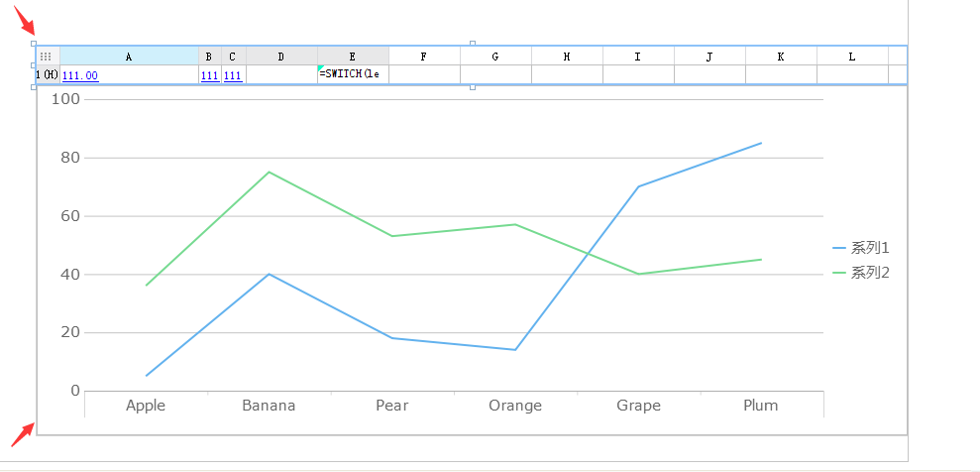980x472 pixels.
Task: Click the green corner marker in cell E1
Action: coord(321,67)
